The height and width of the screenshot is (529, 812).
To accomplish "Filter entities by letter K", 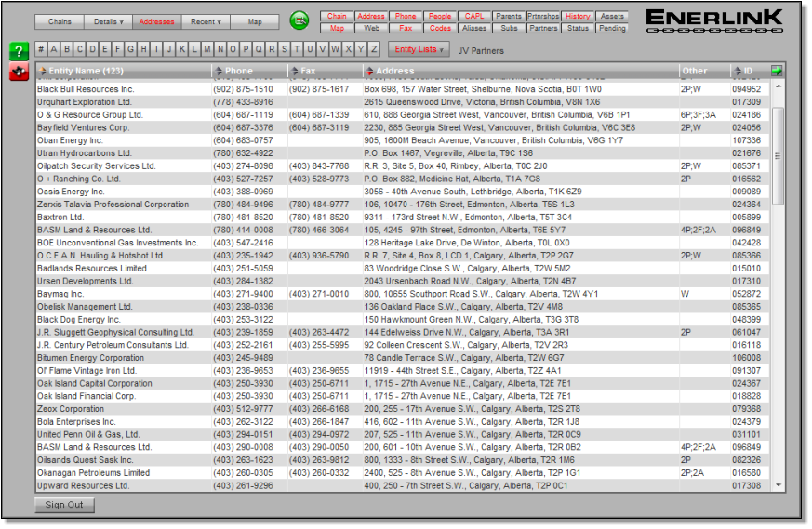I will click(182, 49).
